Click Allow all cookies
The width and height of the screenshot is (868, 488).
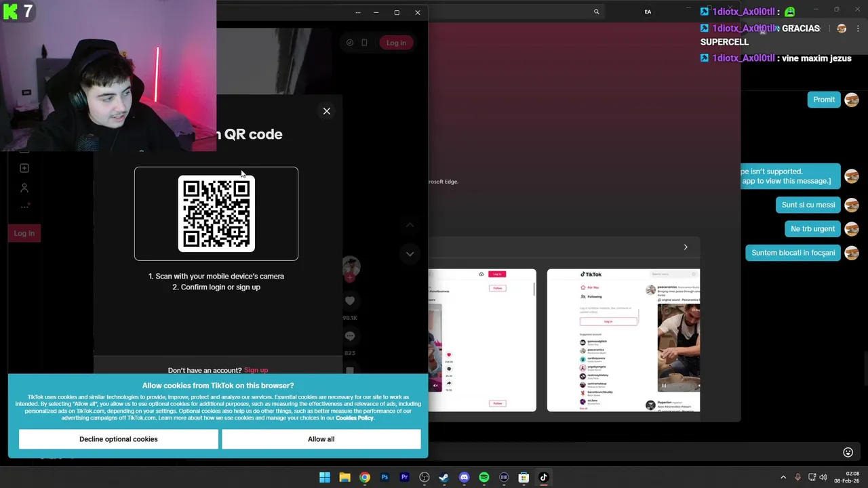[x=321, y=439]
